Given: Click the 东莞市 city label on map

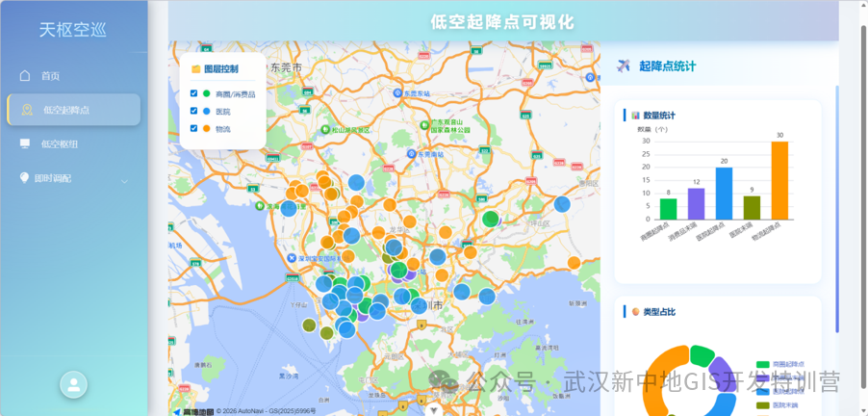Looking at the screenshot, I should click(287, 67).
